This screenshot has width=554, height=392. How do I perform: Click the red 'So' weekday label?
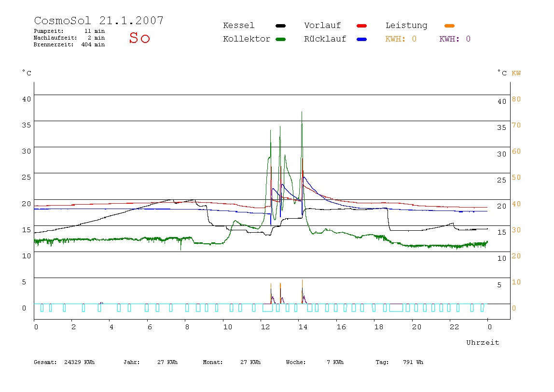(139, 38)
